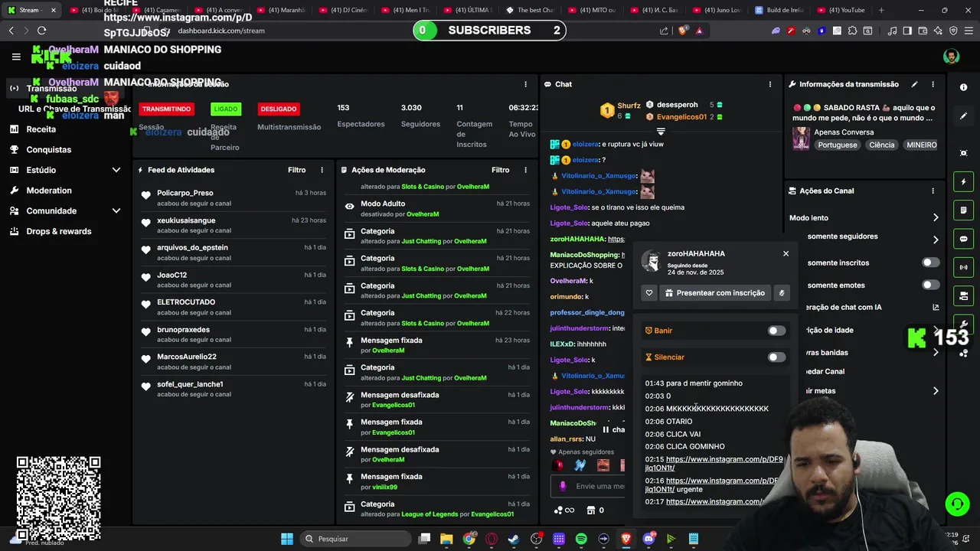Click Policarpo_Preso in activity feed
This screenshot has height=551, width=980.
click(185, 193)
